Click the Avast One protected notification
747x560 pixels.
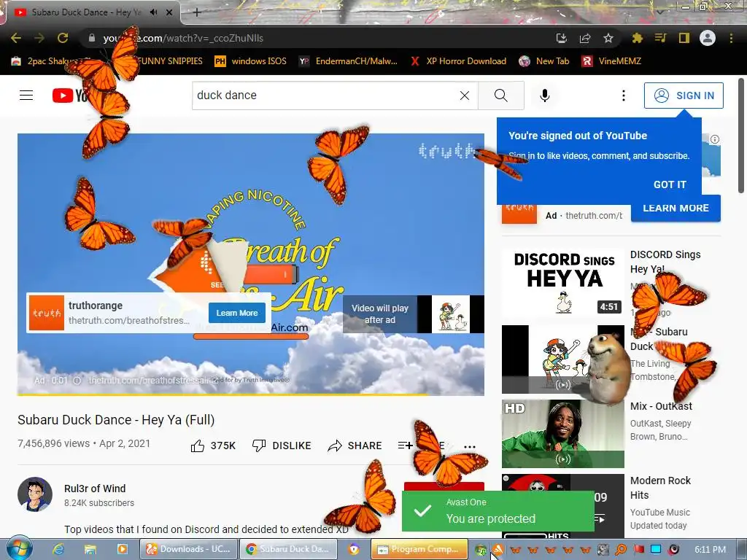click(x=498, y=511)
